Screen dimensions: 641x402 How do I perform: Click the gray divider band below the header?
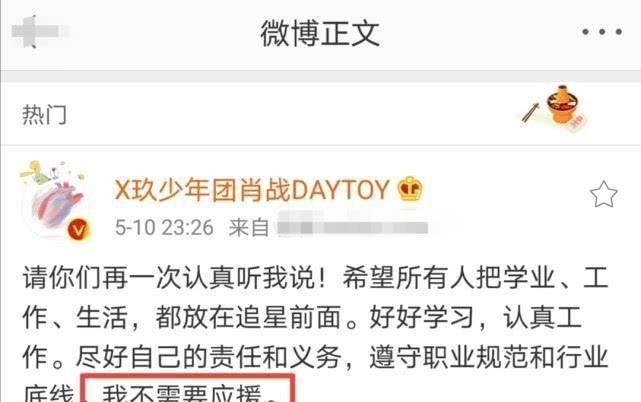pos(320,76)
